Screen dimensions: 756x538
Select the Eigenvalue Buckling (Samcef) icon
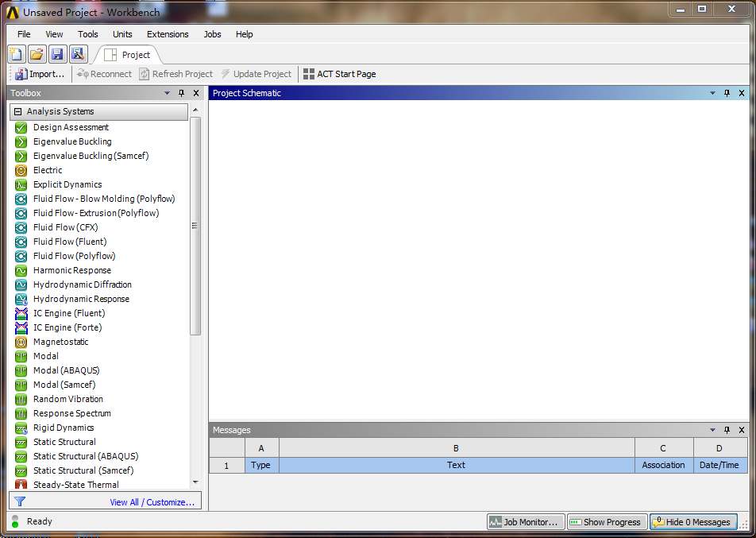[21, 156]
